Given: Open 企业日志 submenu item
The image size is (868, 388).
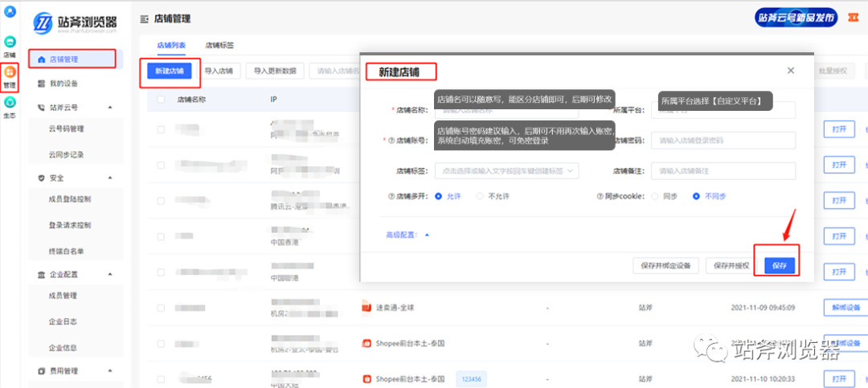Looking at the screenshot, I should coord(63,321).
